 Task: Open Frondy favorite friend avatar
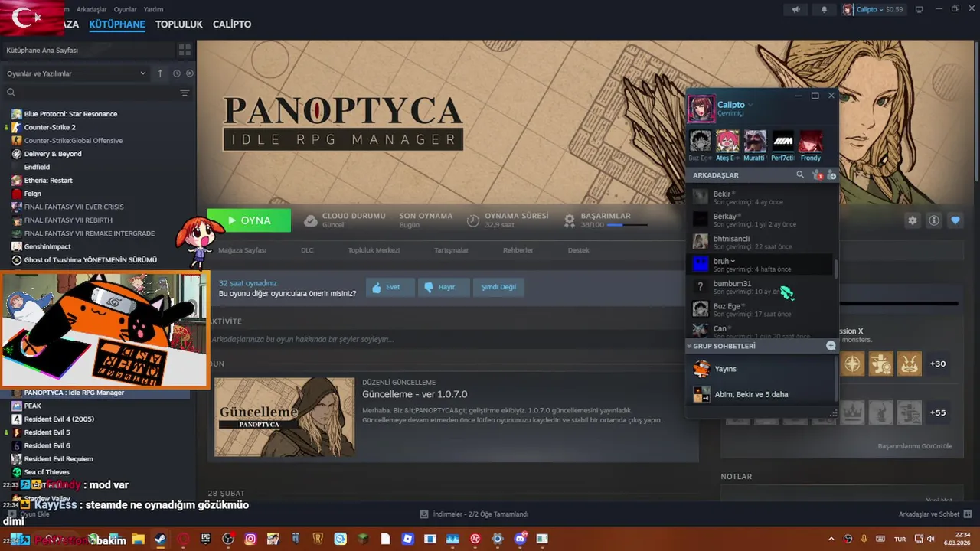tap(811, 142)
